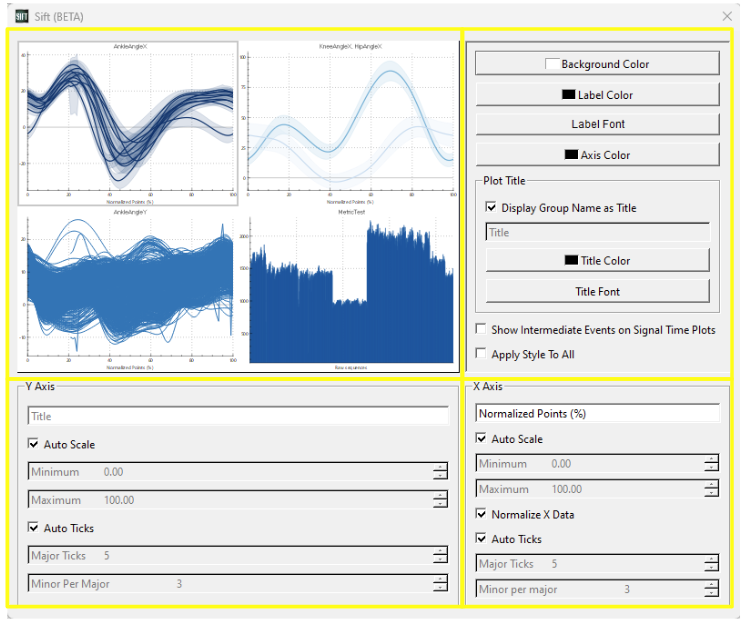Toggle Y Axis Auto Ticks checkbox

point(35,527)
